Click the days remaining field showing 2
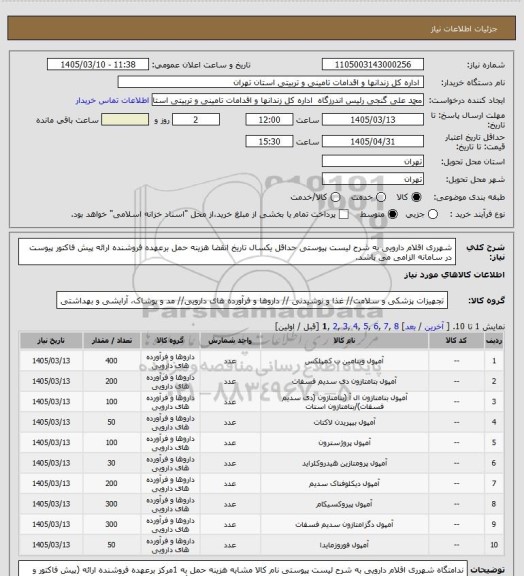 [196, 120]
